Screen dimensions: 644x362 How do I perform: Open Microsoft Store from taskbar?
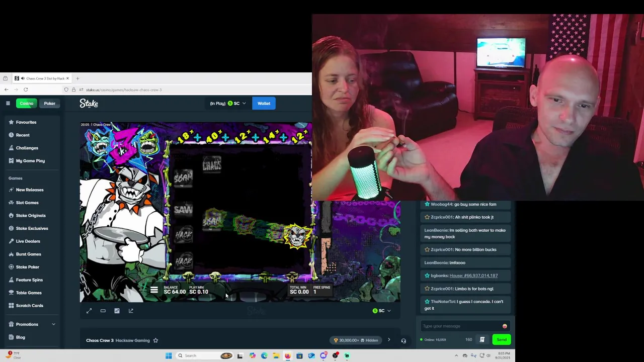coord(299,355)
